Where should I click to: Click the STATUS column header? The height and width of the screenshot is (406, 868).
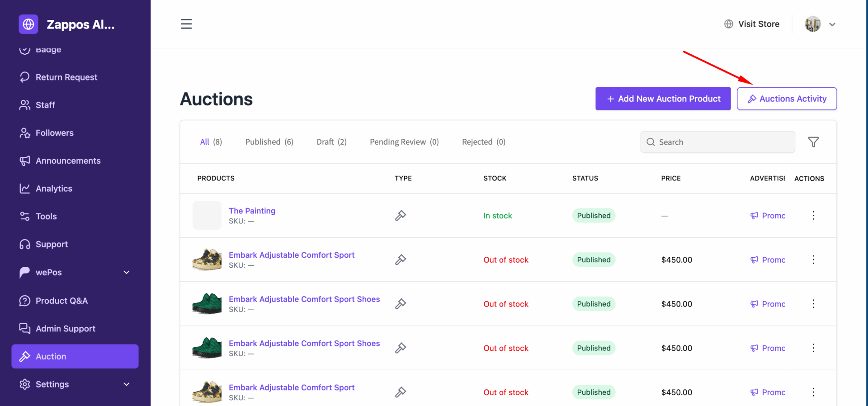[585, 178]
